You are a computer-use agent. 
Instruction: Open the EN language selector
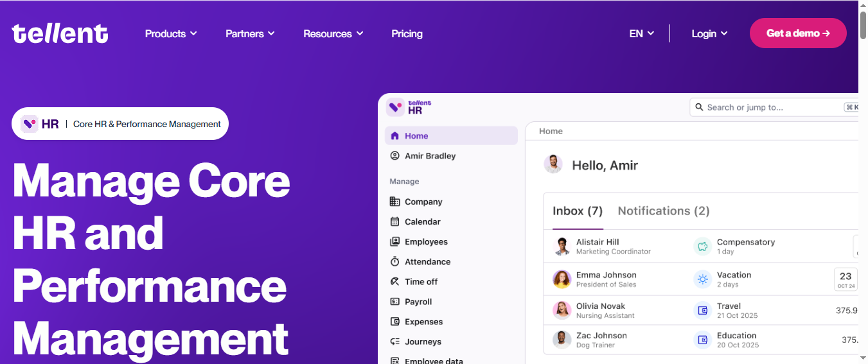pyautogui.click(x=642, y=33)
